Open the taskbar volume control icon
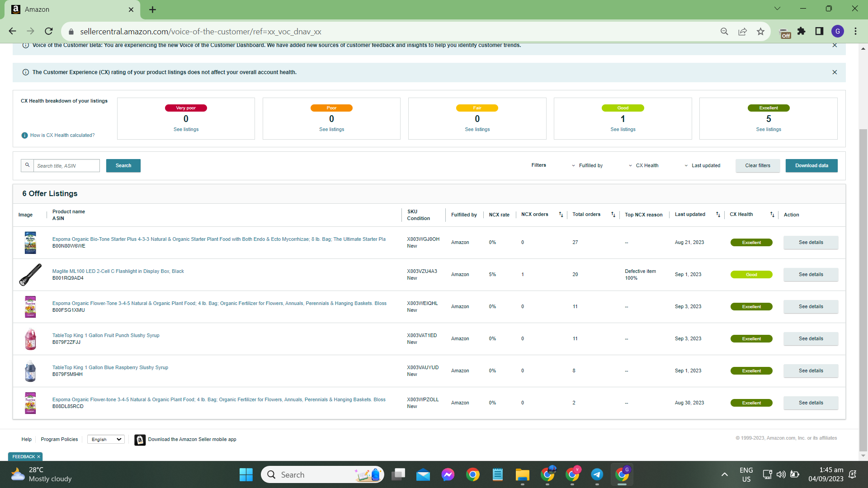 [x=781, y=474]
